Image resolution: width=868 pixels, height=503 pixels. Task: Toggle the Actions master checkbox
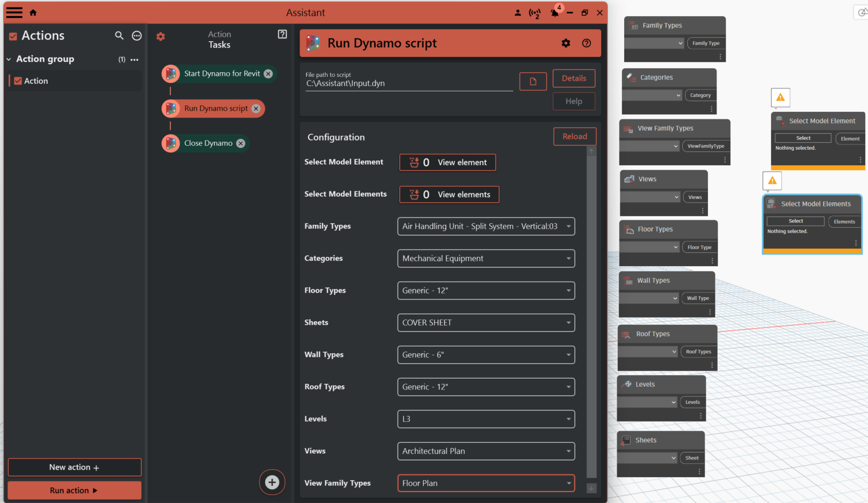(x=13, y=36)
